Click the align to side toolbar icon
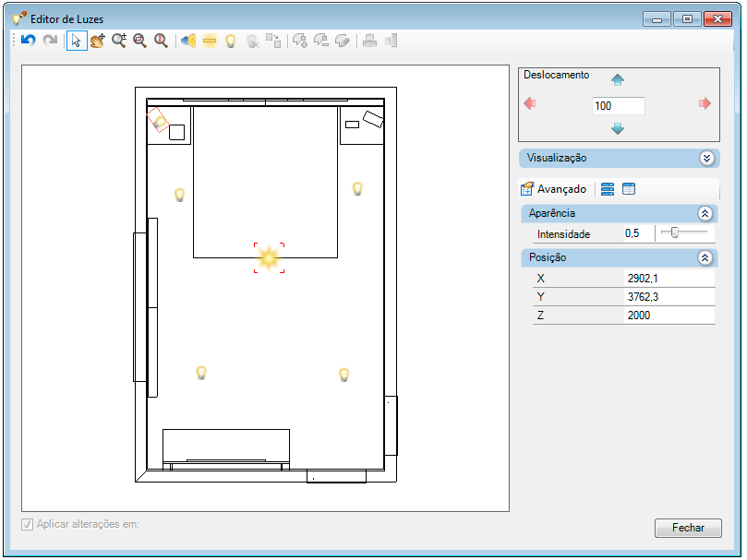Viewport: 747px width, 560px height. tap(391, 41)
